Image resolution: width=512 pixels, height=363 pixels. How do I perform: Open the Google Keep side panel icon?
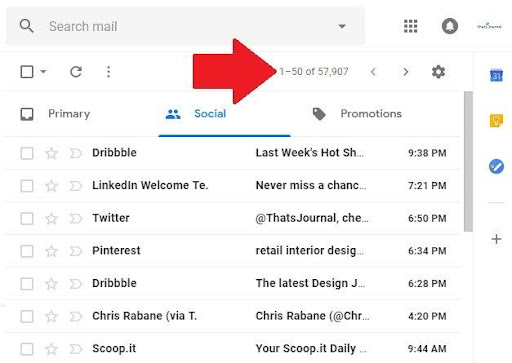pyautogui.click(x=496, y=121)
